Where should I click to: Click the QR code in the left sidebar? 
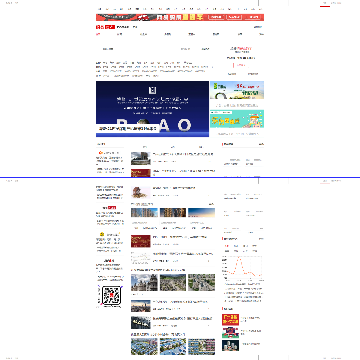111,296
